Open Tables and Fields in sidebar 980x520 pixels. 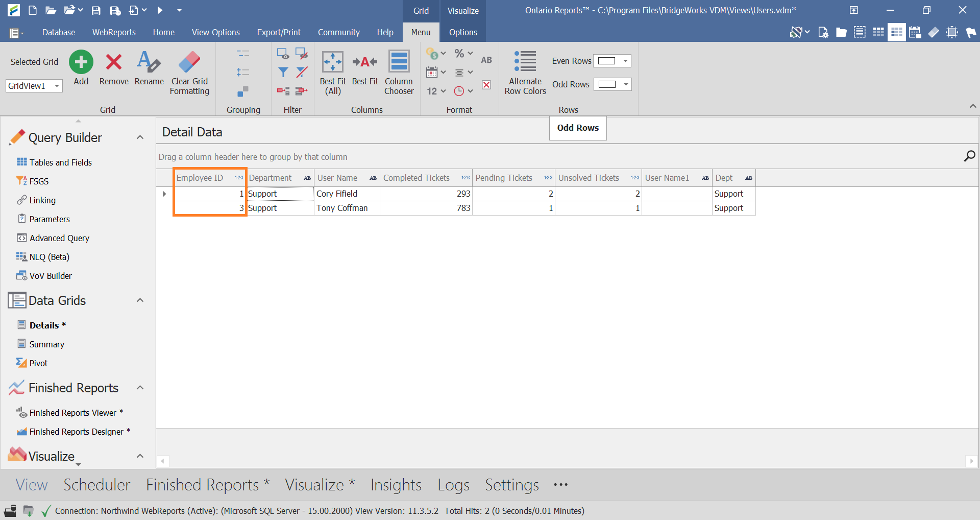coord(60,162)
